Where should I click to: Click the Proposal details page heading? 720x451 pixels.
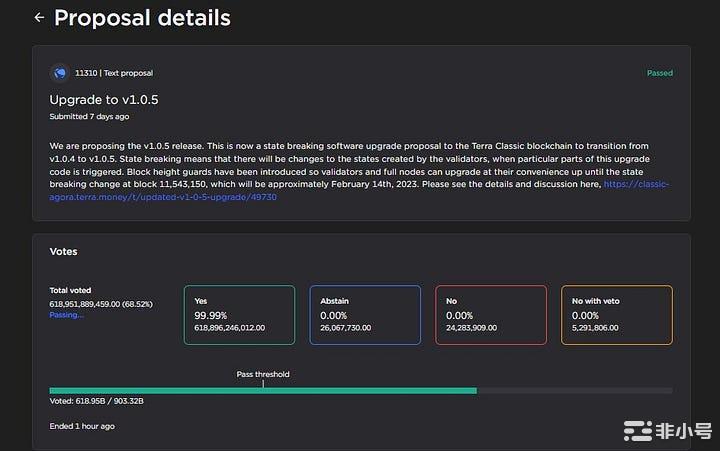pyautogui.click(x=142, y=18)
